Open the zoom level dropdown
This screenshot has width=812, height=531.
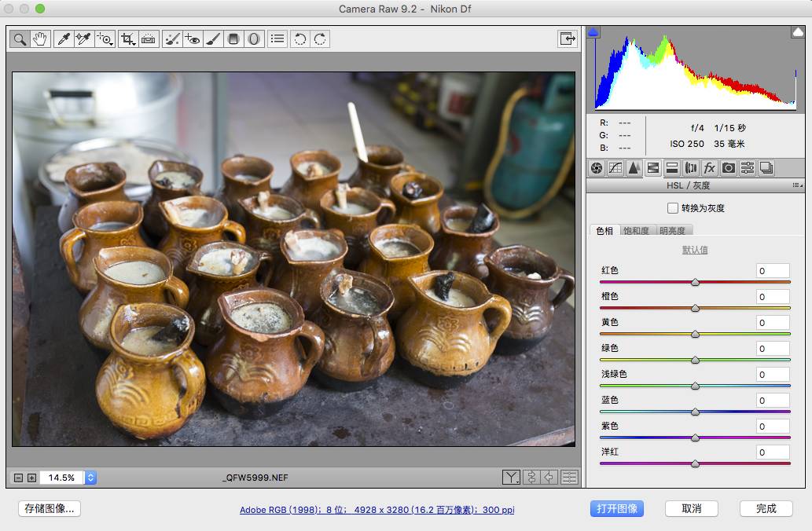[x=90, y=478]
